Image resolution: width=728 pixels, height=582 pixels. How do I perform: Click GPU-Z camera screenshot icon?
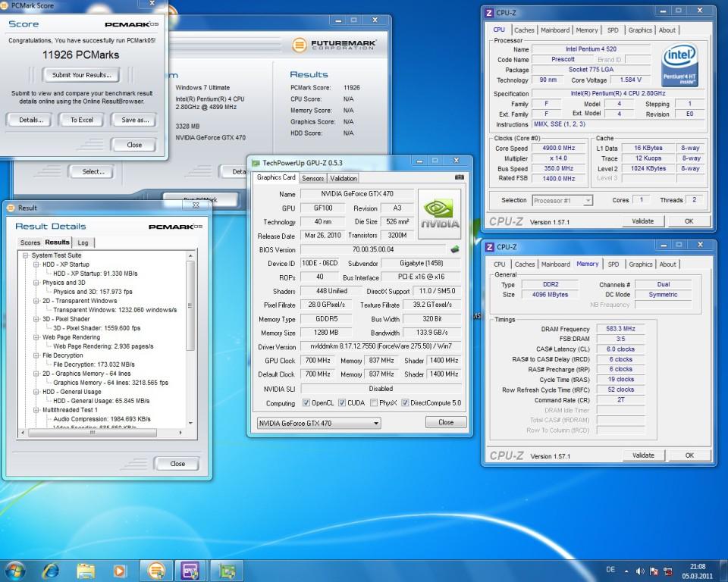[459, 177]
